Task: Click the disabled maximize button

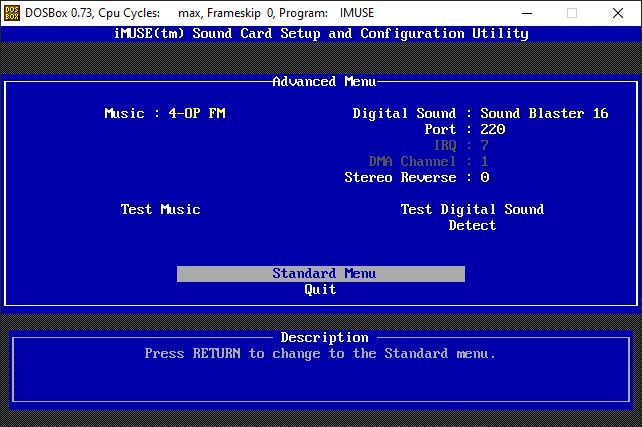Action: [x=572, y=13]
